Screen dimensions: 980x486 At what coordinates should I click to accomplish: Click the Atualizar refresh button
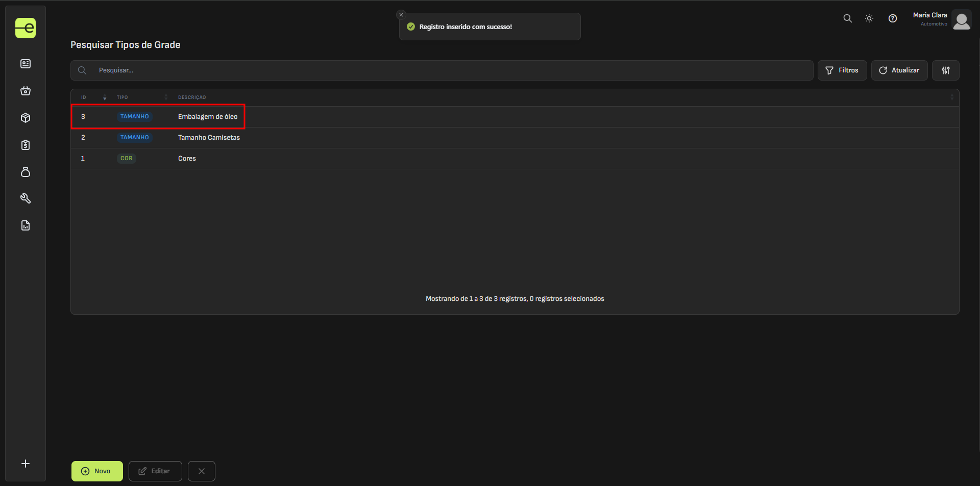click(x=899, y=70)
